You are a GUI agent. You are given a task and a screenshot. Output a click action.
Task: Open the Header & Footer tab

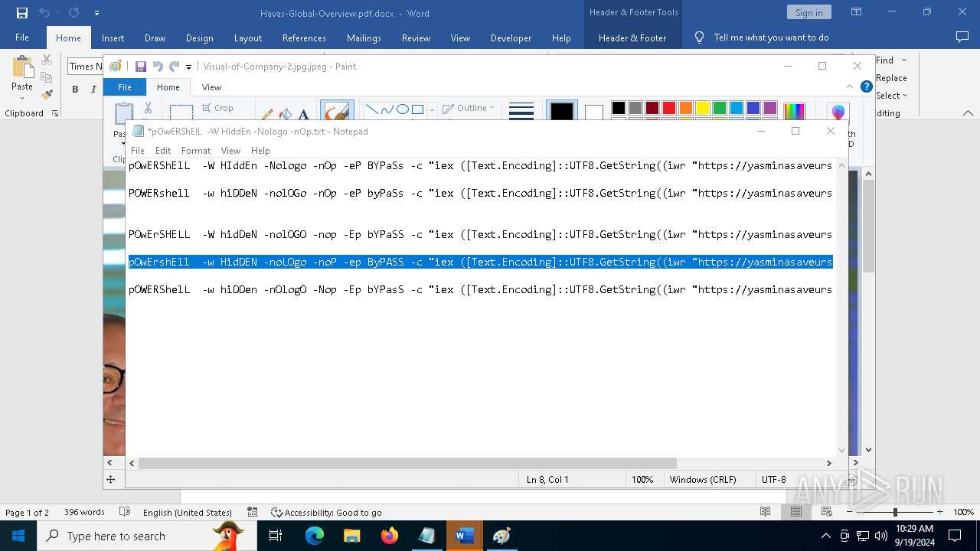(632, 37)
